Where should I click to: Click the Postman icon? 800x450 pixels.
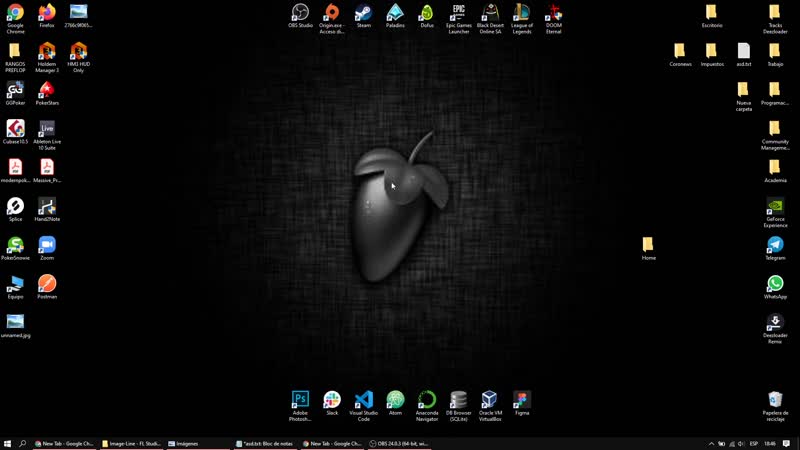click(47, 284)
